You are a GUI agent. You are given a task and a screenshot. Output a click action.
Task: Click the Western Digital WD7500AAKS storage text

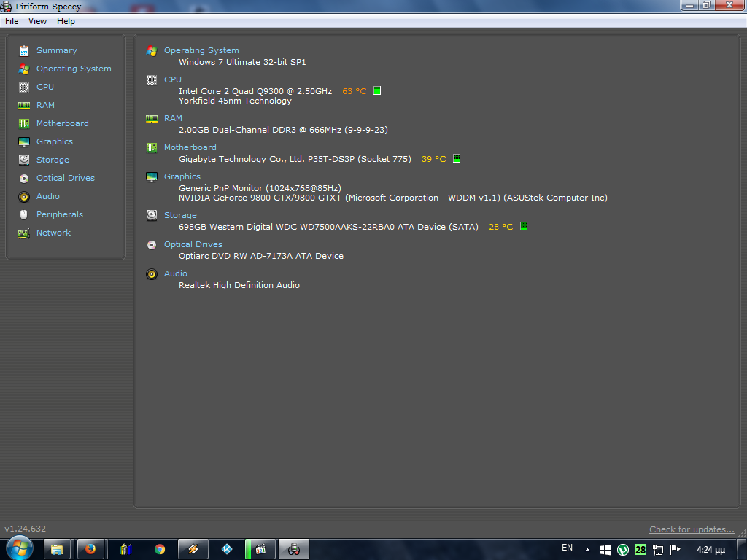click(x=328, y=227)
